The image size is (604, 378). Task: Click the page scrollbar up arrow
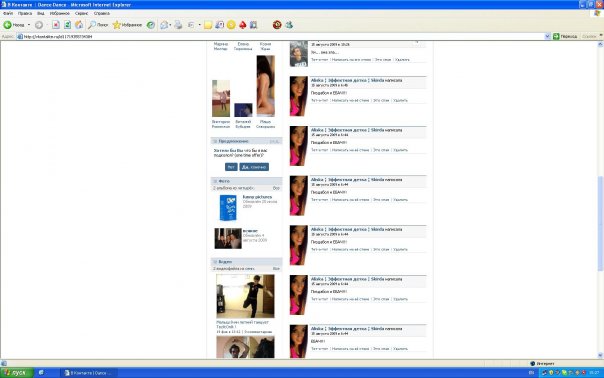click(600, 45)
